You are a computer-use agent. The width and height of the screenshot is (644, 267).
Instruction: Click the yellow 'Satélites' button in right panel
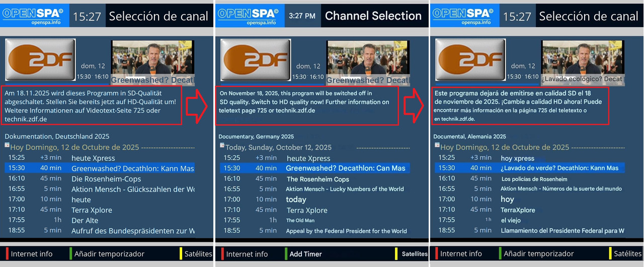pyautogui.click(x=625, y=254)
